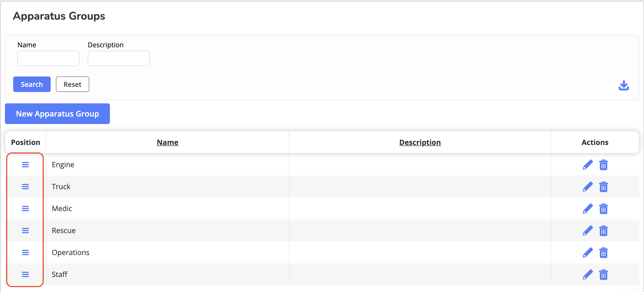Viewport: 644px width, 292px height.
Task: Click the drag handle beside Operations
Action: 25,252
